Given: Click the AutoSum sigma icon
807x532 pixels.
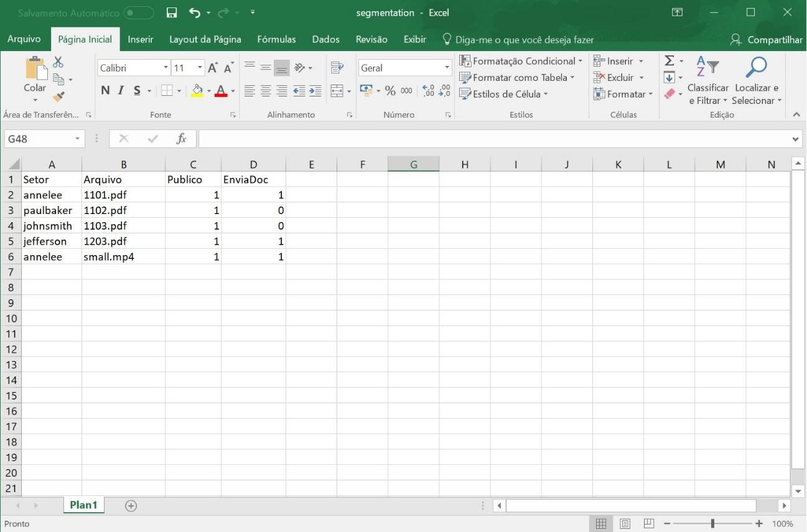Looking at the screenshot, I should click(x=669, y=61).
